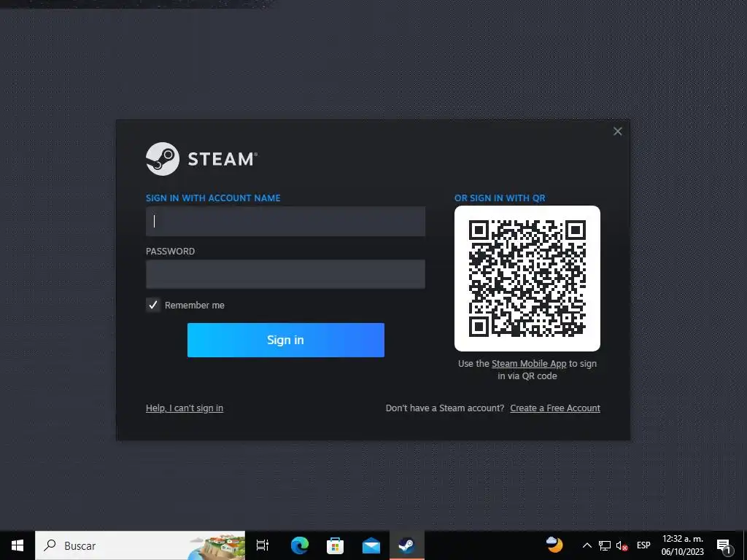Switch the ESP input language indicator
This screenshot has height=560, width=747.
pyautogui.click(x=643, y=545)
